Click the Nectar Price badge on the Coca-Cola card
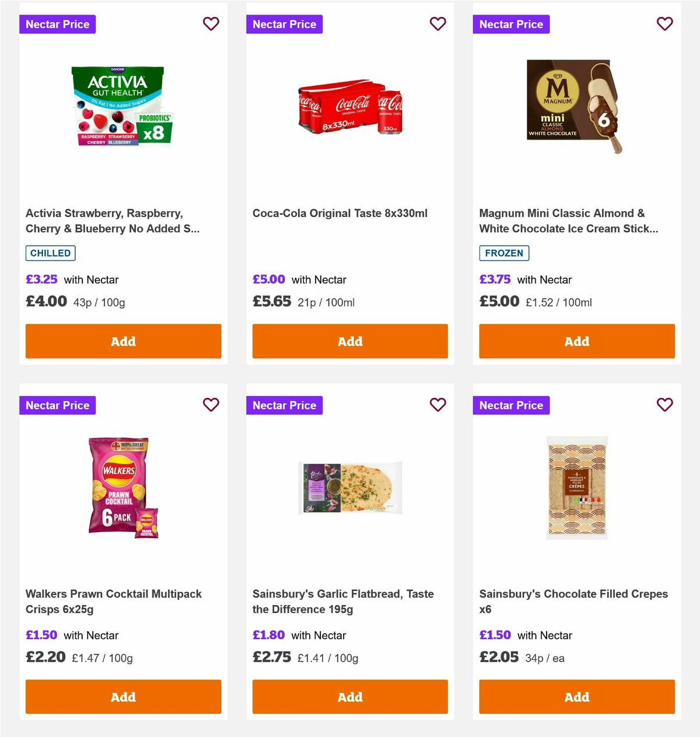700x738 pixels. point(284,24)
